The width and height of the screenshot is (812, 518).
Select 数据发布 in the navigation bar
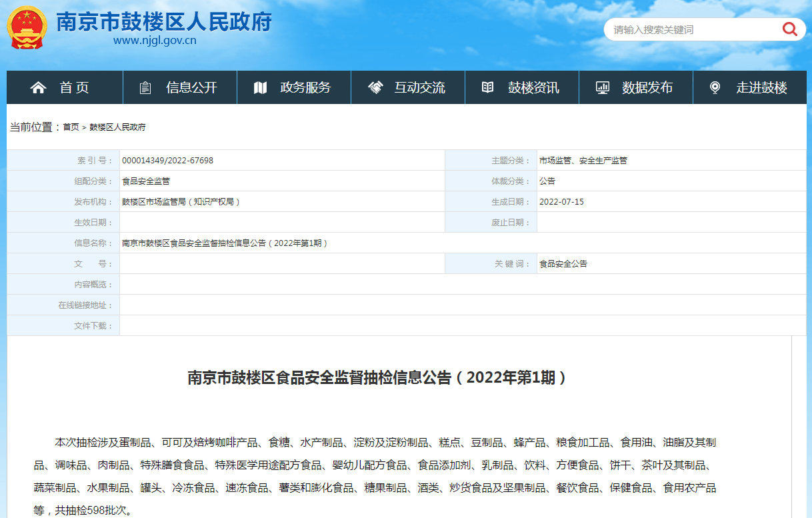tap(636, 87)
